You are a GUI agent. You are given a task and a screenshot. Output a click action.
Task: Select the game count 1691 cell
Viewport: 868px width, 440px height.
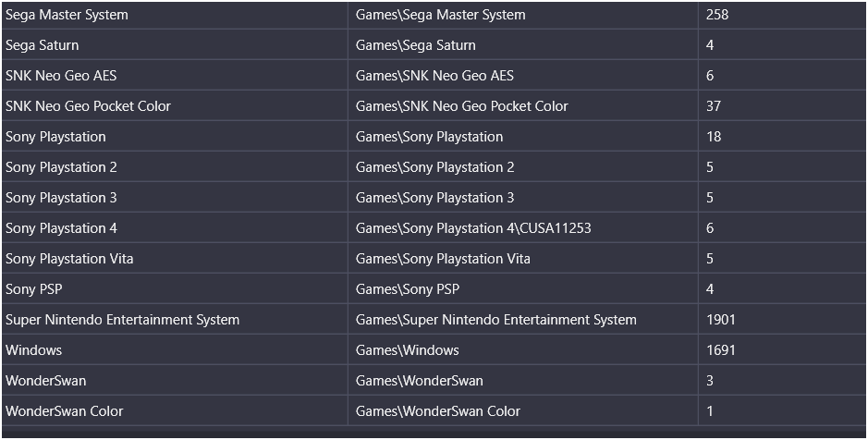click(721, 350)
